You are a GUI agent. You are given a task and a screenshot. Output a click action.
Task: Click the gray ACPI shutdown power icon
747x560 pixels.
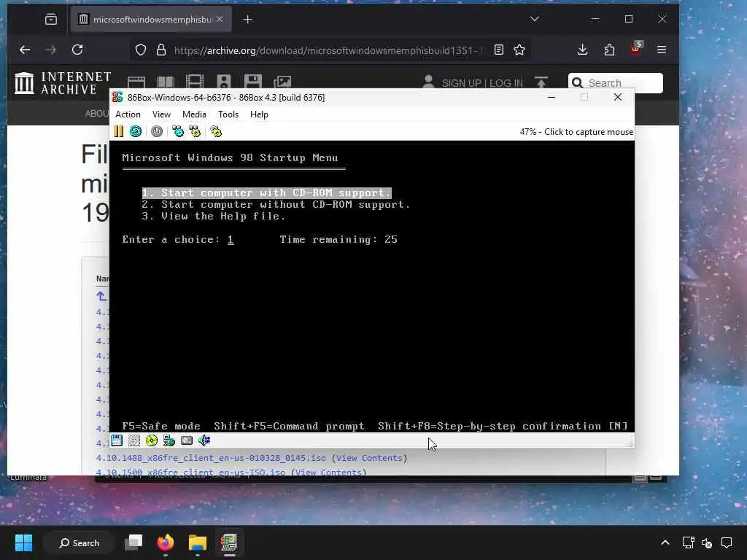[157, 131]
